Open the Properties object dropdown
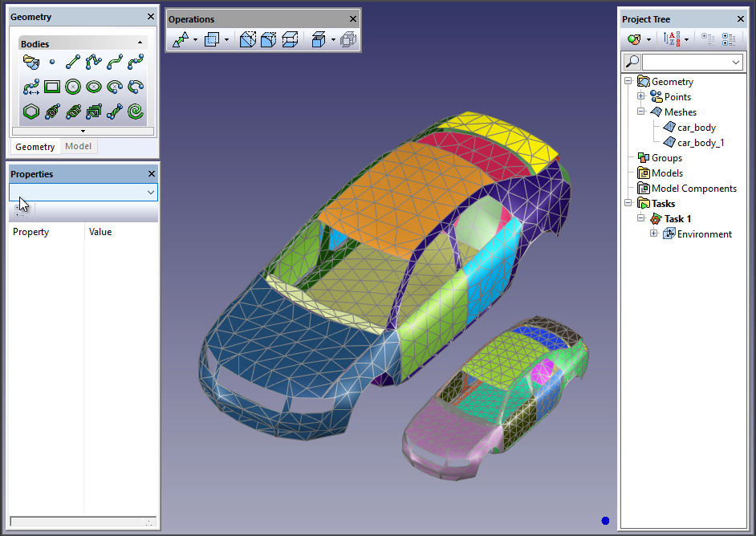 (151, 193)
